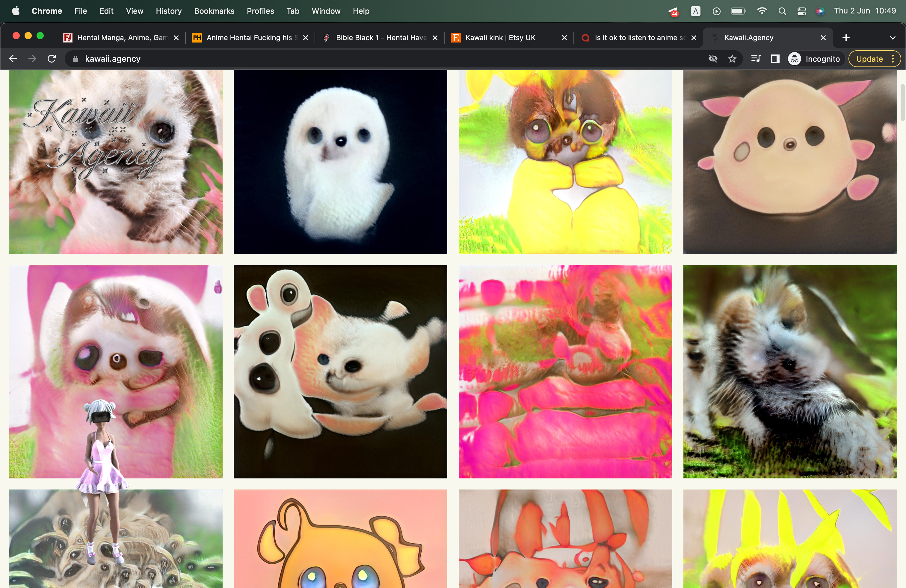Reload the kawaii.agency page
The image size is (906, 588).
[52, 59]
